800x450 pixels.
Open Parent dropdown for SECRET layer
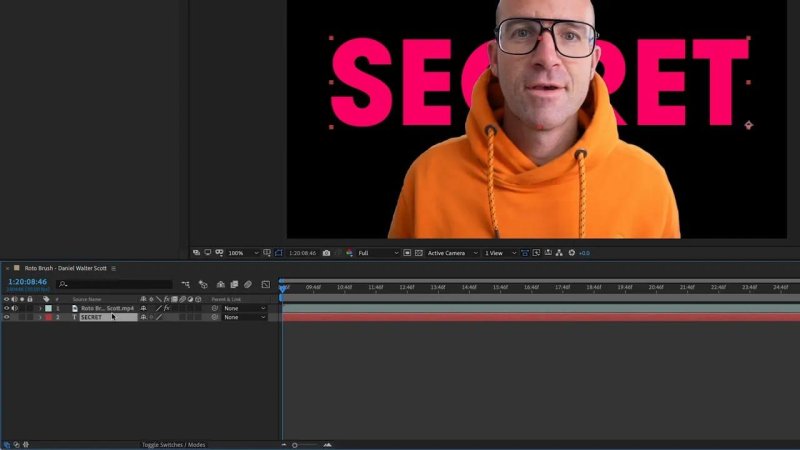click(x=244, y=317)
